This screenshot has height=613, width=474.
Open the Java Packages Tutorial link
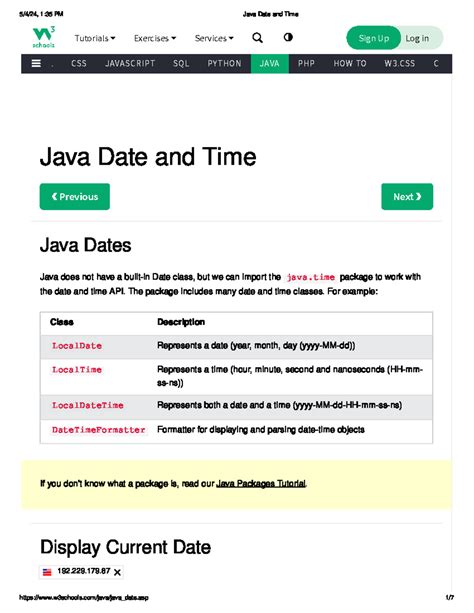(x=261, y=484)
